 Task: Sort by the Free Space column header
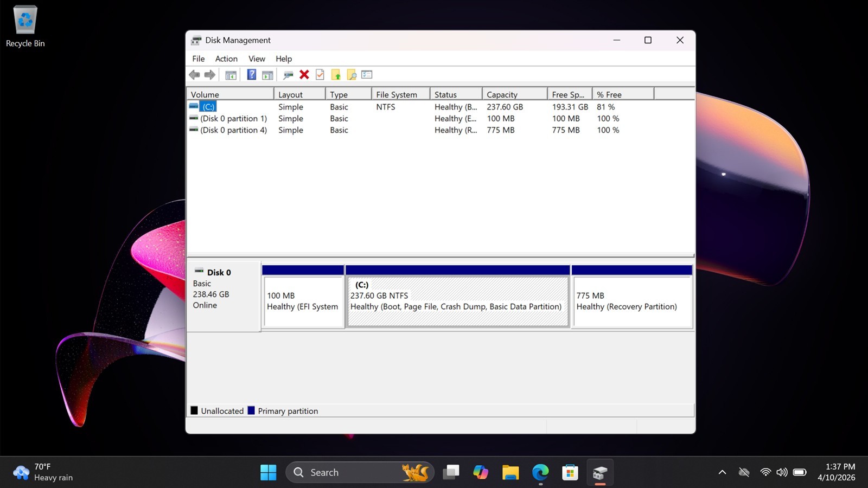pos(570,94)
